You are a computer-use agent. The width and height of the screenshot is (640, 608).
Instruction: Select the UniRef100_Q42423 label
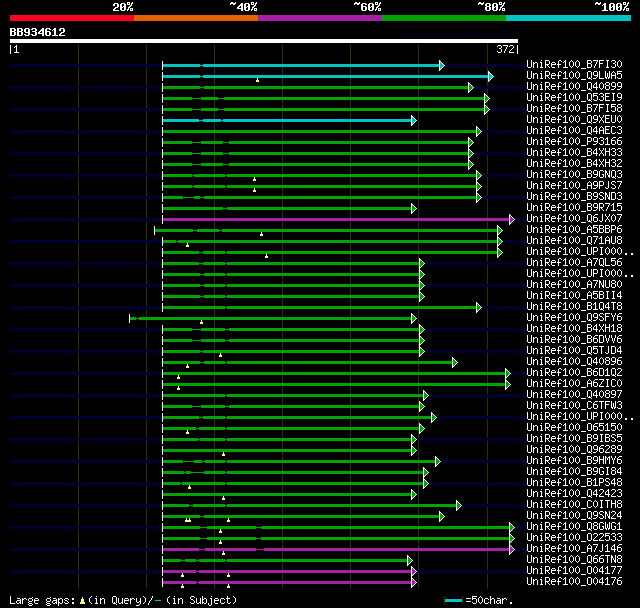pyautogui.click(x=574, y=494)
